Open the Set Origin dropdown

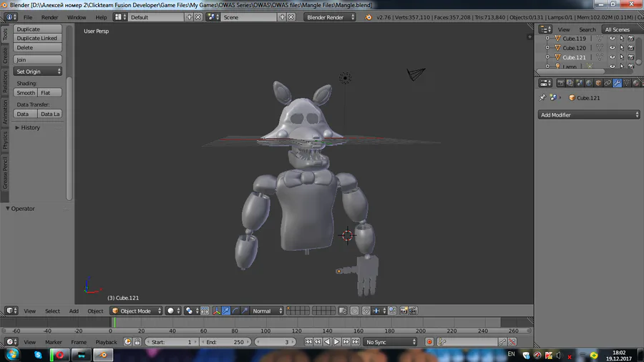pyautogui.click(x=38, y=72)
